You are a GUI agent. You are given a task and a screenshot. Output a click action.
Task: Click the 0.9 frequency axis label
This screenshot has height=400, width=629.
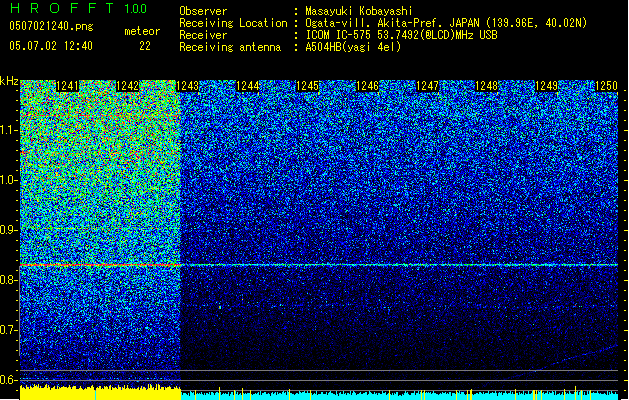coord(9,230)
